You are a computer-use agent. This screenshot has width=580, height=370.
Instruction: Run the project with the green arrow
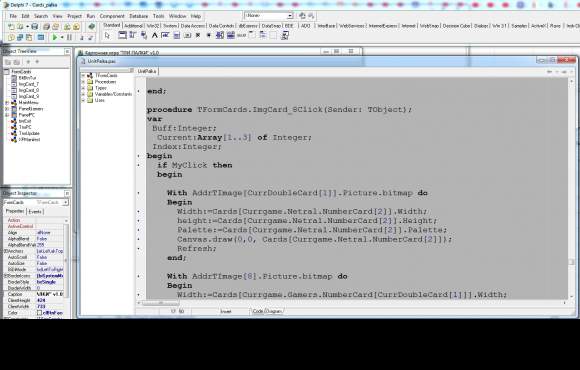coord(55,37)
